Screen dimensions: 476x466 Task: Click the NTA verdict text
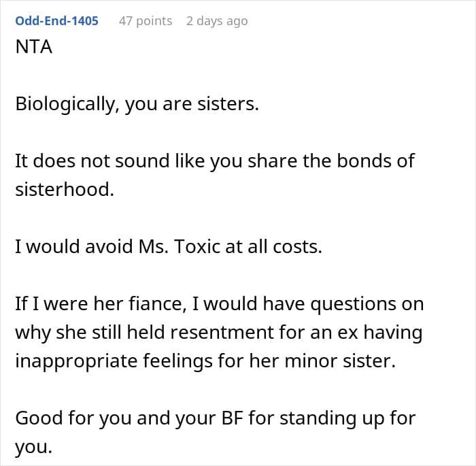coord(34,47)
